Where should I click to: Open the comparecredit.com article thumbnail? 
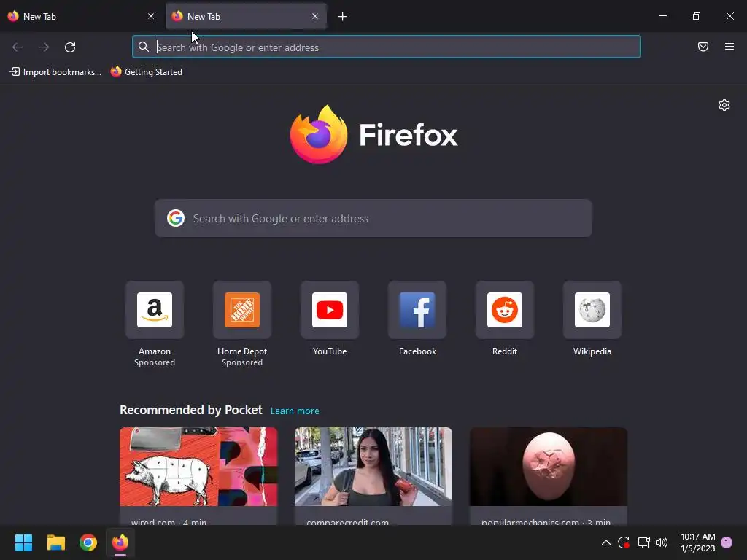click(373, 467)
